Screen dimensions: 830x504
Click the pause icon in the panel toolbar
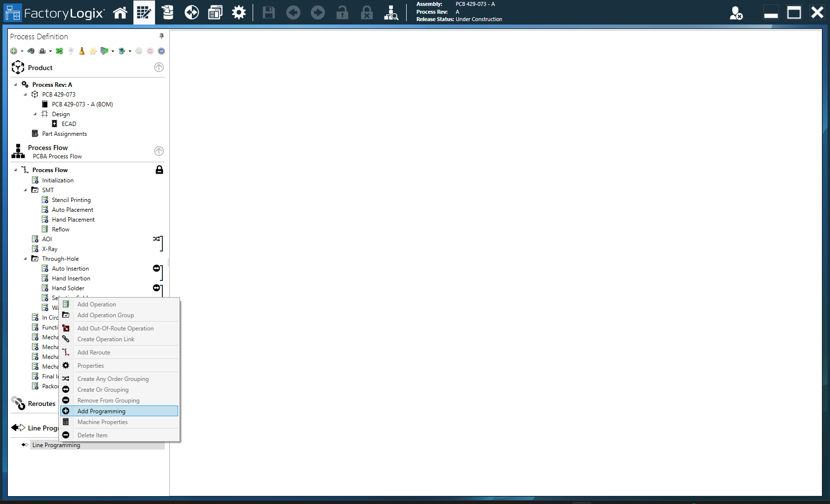pyautogui.click(x=162, y=50)
